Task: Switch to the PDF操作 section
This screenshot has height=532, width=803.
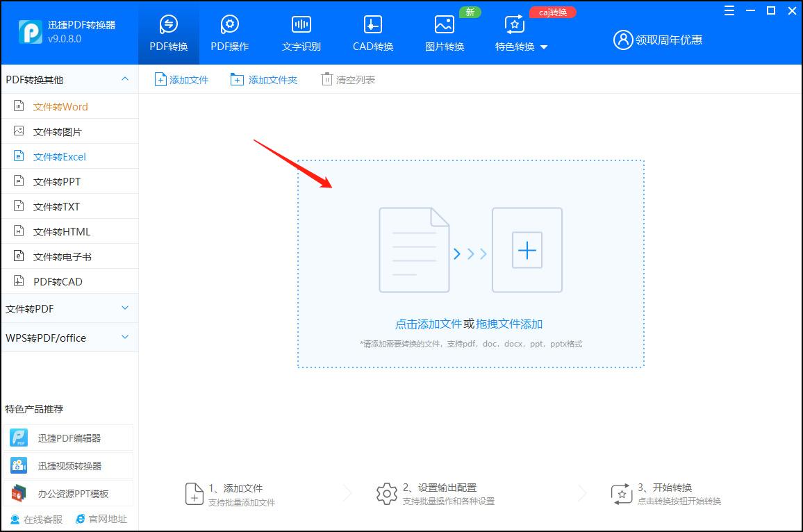Action: pyautogui.click(x=229, y=33)
